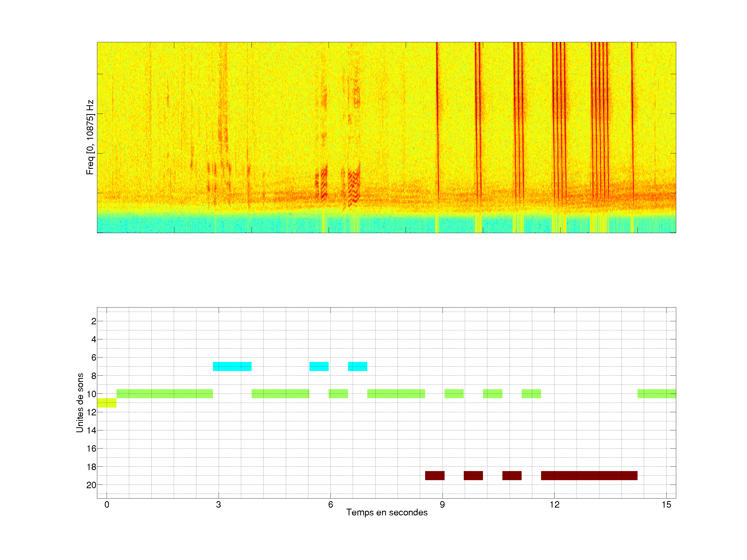This screenshot has height=560, width=747.
Task: Click the green bar between 4 and 5 seconds
Action: (x=280, y=394)
